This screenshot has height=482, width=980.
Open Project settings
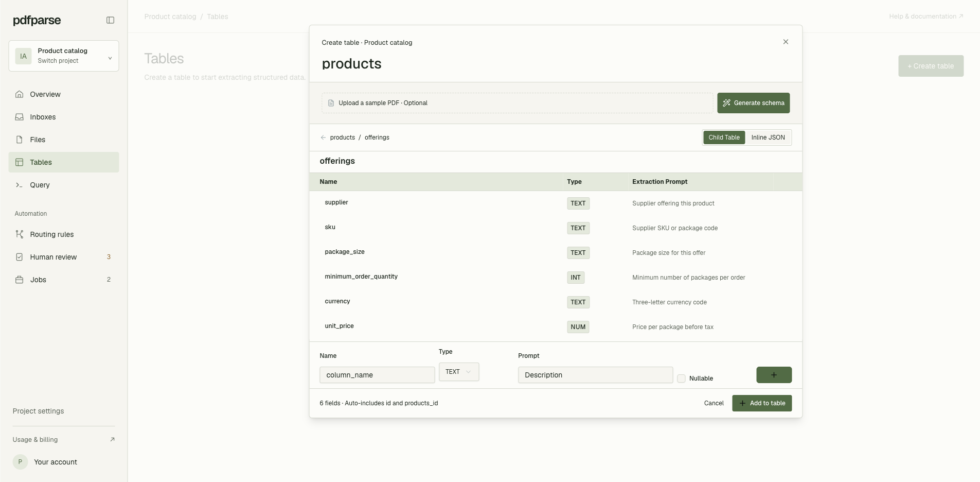click(x=39, y=411)
